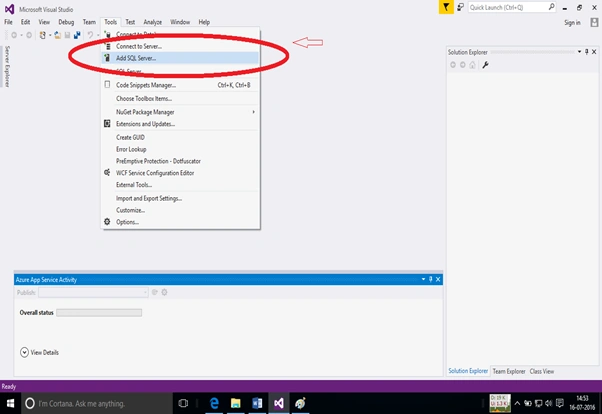The width and height of the screenshot is (602, 414).
Task: Click the Open File toolbar icon
Action: pyautogui.click(x=57, y=35)
